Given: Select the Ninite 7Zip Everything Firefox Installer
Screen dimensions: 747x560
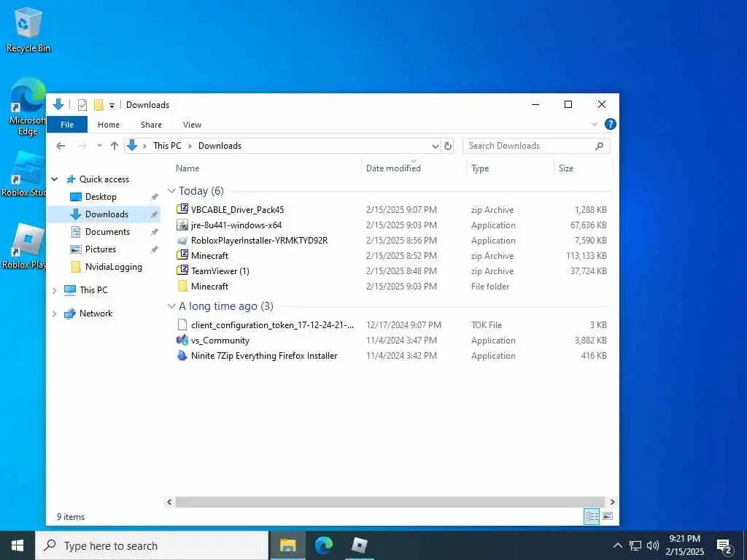Looking at the screenshot, I should [x=264, y=356].
